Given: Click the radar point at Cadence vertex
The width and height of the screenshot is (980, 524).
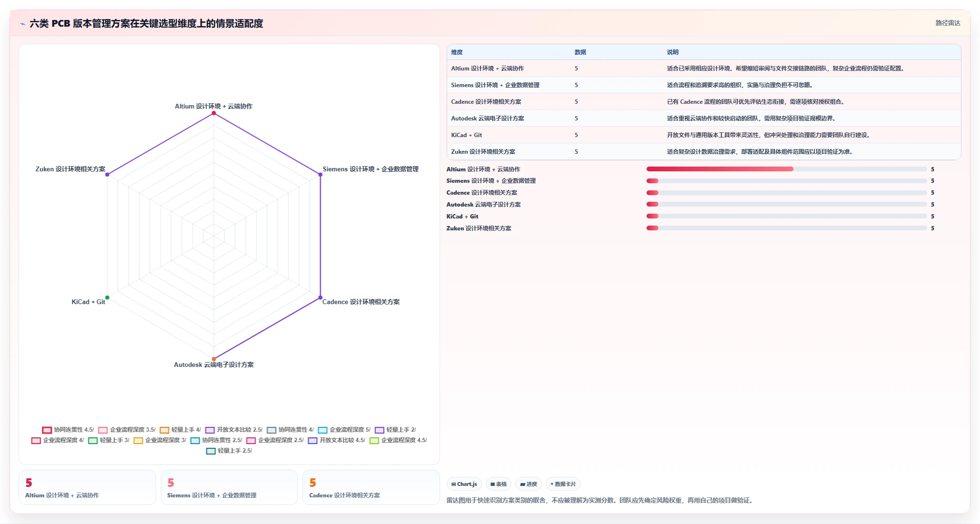Looking at the screenshot, I should pos(320,297).
